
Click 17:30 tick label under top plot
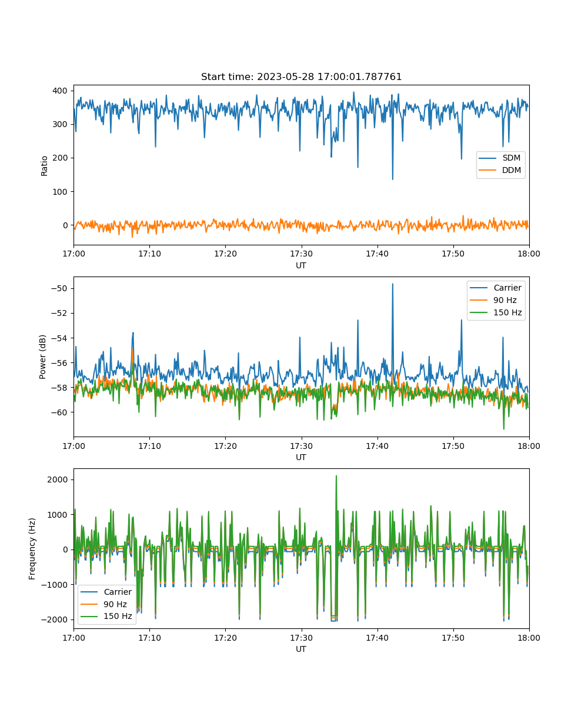pyautogui.click(x=302, y=253)
